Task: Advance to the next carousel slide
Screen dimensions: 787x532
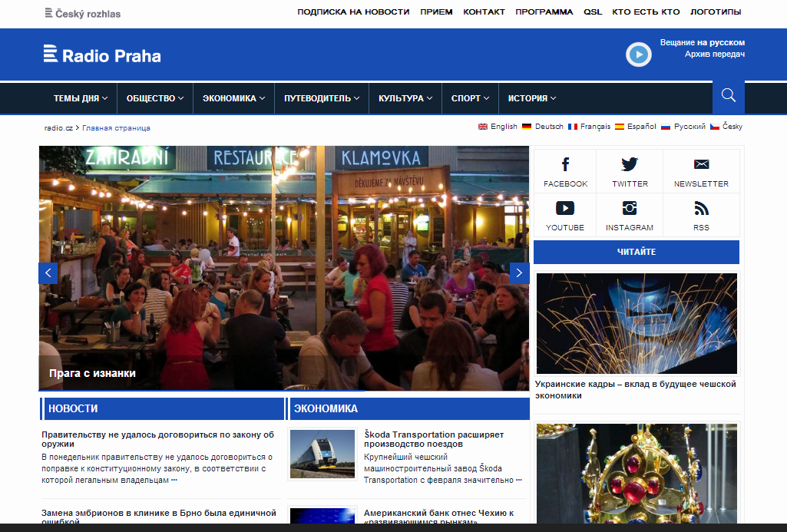Action: (x=520, y=273)
